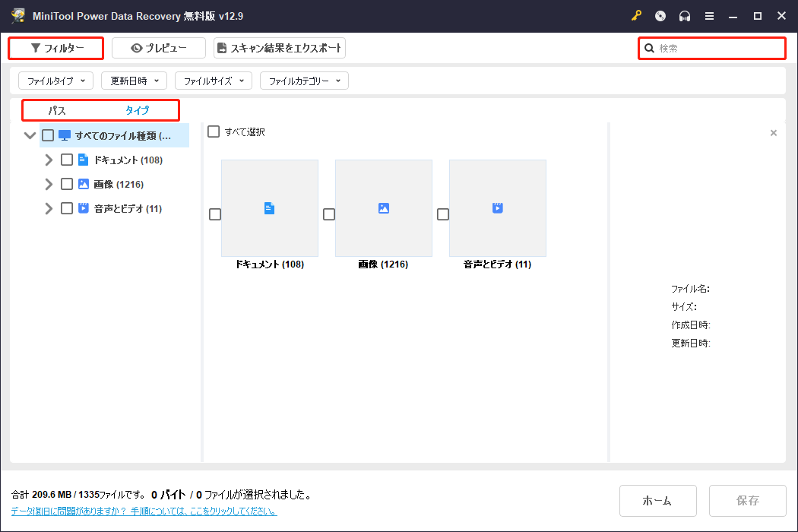Image resolution: width=798 pixels, height=532 pixels.
Task: Click the 合計 209.6 MB / 1335ファイル status text
Action: pos(79,494)
